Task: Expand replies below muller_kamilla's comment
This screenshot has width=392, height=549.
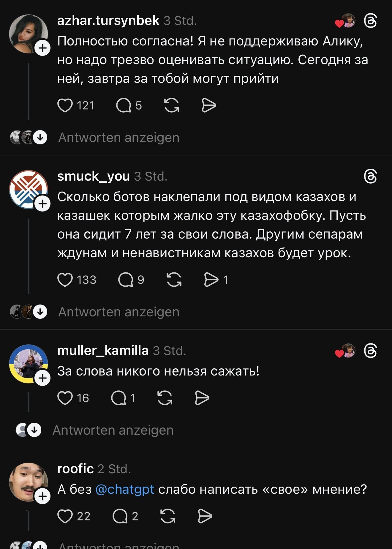Action: pos(113,430)
